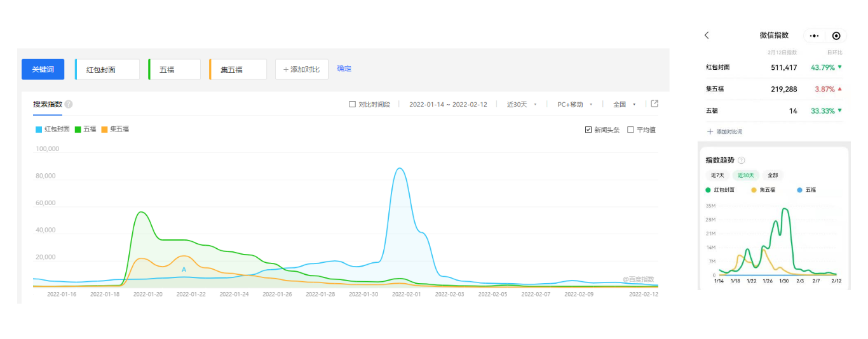Click the export/share icon beside 全国
868x339 pixels.
point(654,104)
